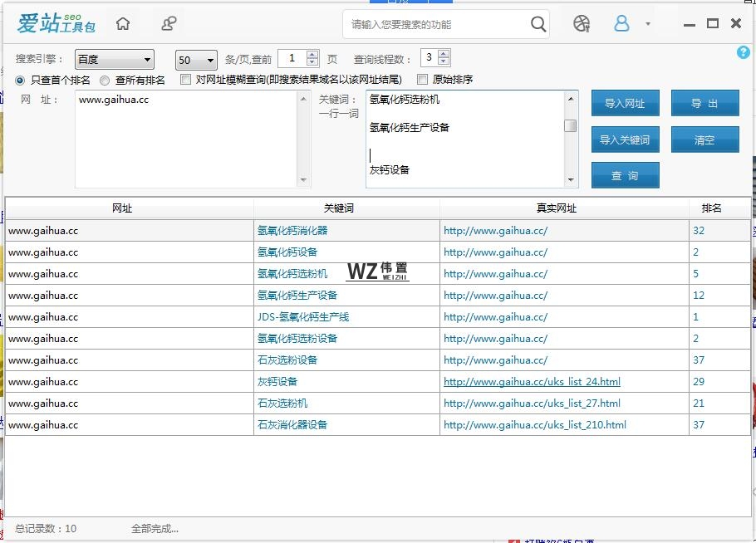
Task: Click the 爱站 SEO工具包 logo
Action: [56, 24]
